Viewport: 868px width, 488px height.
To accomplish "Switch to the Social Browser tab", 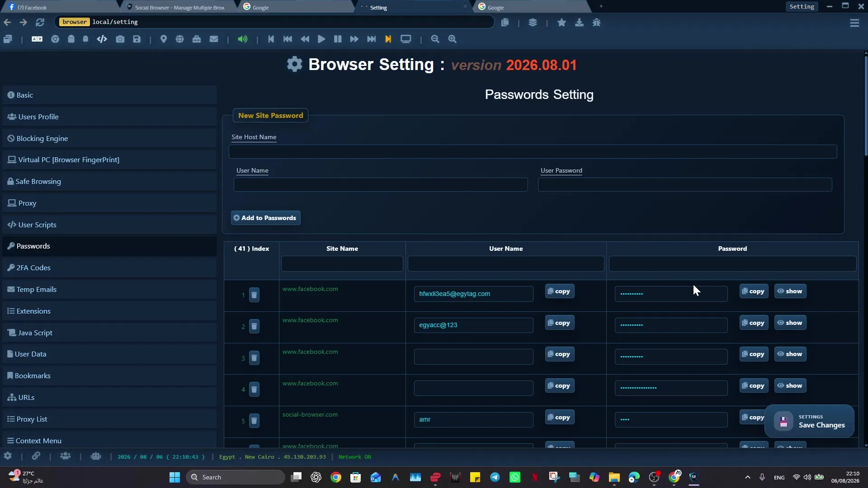I will tap(179, 7).
